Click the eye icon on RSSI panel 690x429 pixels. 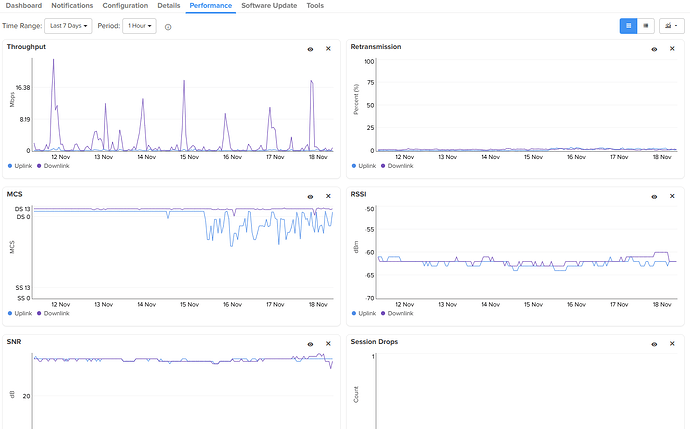click(654, 196)
